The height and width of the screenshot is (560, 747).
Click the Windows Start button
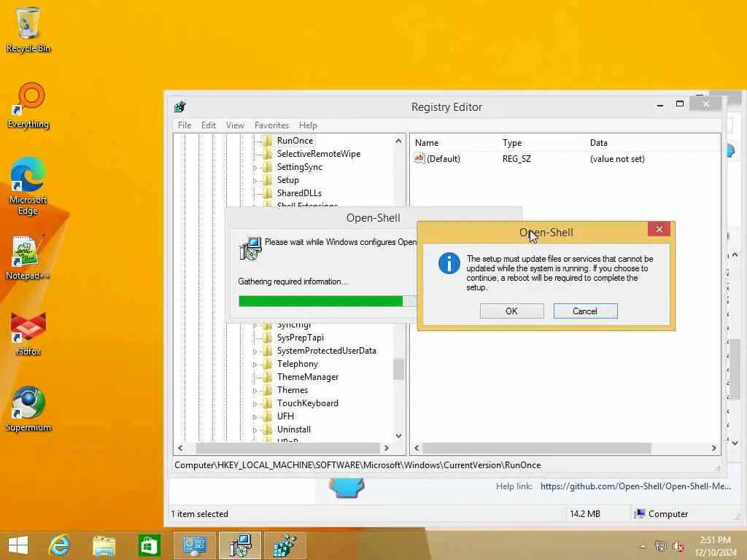(18, 545)
